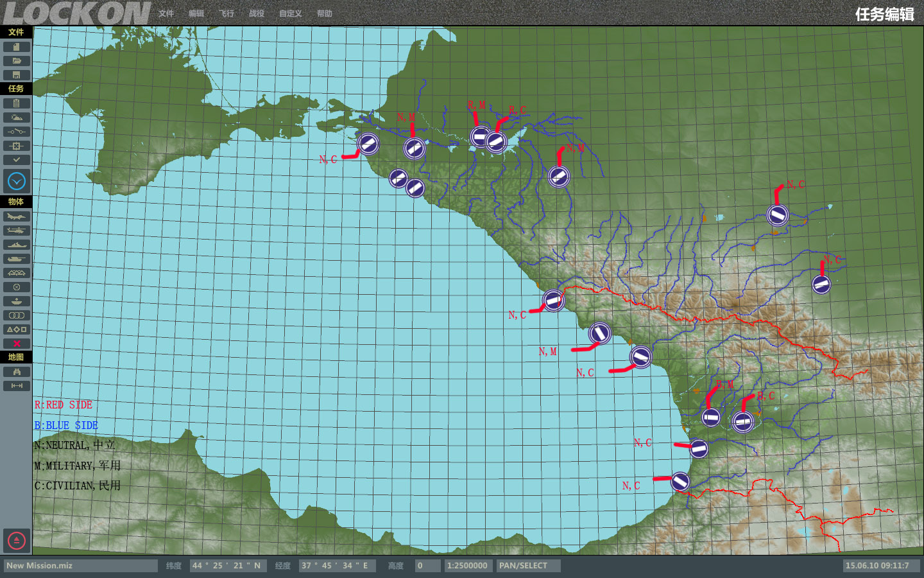The width and height of the screenshot is (924, 578).
Task: Open mission time clock icon
Action: pyautogui.click(x=16, y=181)
